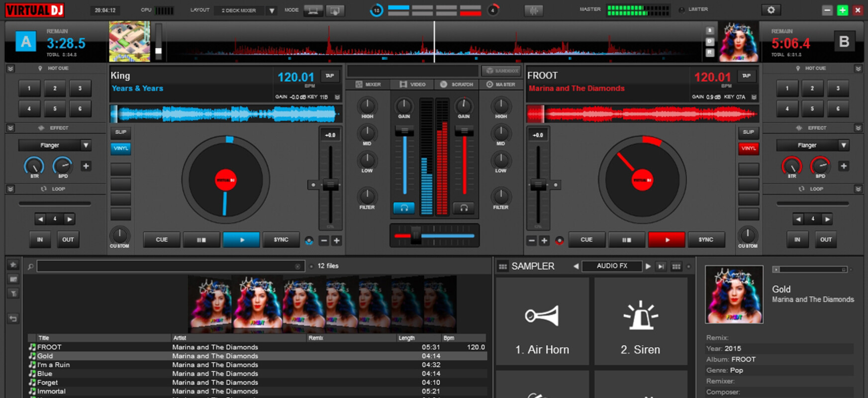Click deck B headphone cue icon
The height and width of the screenshot is (398, 868).
tap(464, 208)
